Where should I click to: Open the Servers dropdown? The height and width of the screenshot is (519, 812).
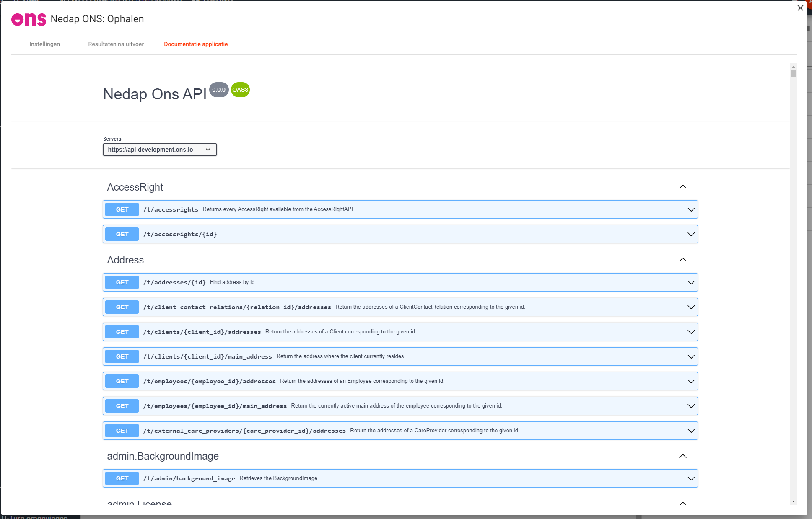tap(160, 150)
